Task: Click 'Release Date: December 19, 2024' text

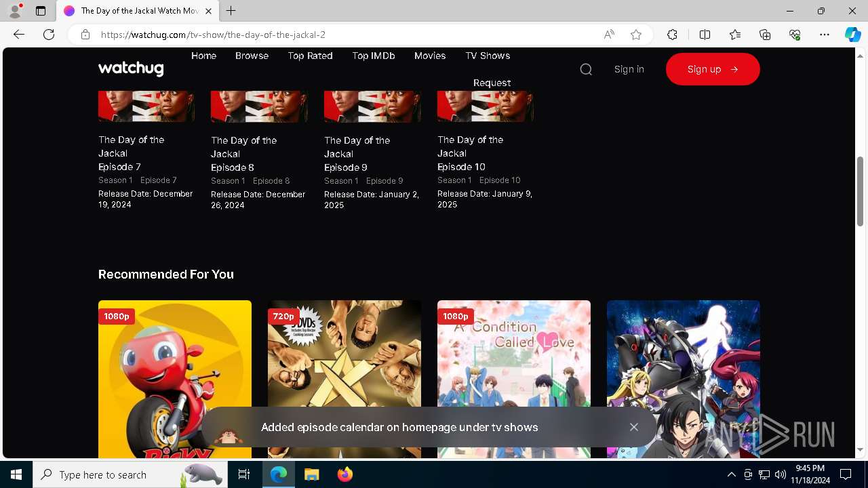Action: (145, 199)
